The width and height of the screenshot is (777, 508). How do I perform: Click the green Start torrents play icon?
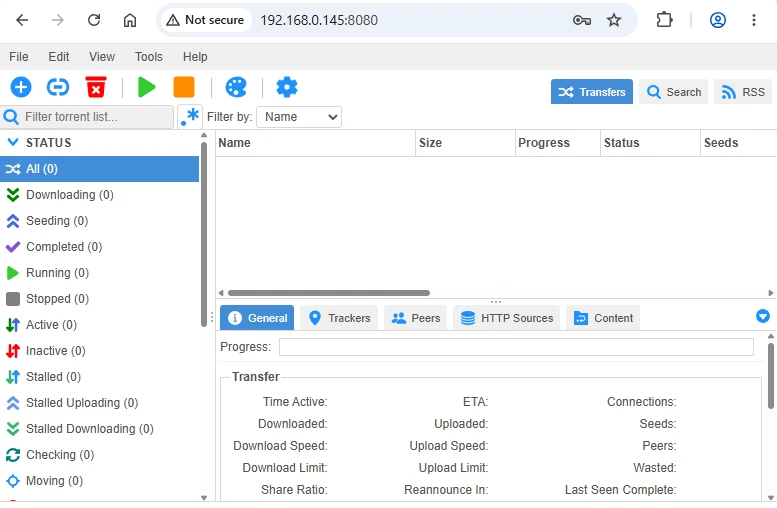point(146,87)
